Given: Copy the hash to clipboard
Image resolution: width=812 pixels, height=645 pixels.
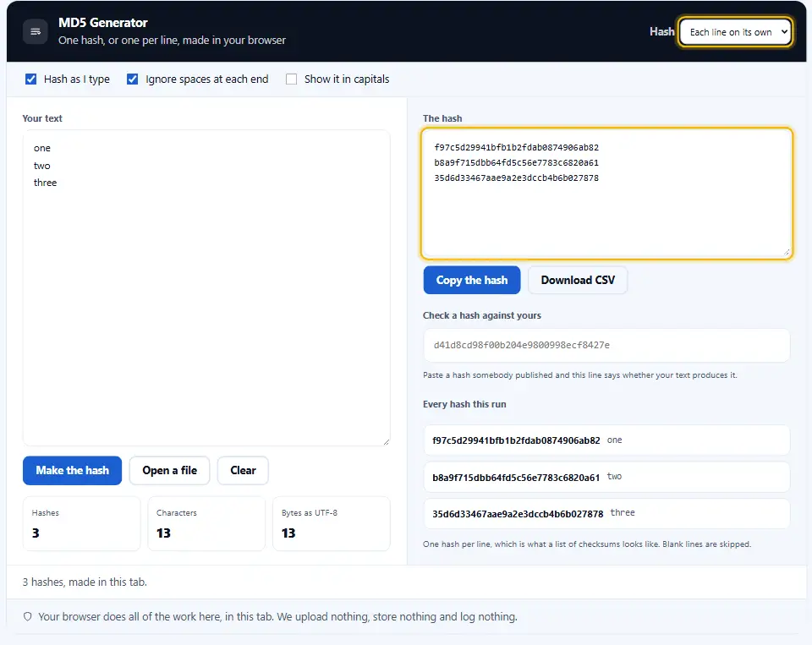Looking at the screenshot, I should (472, 280).
